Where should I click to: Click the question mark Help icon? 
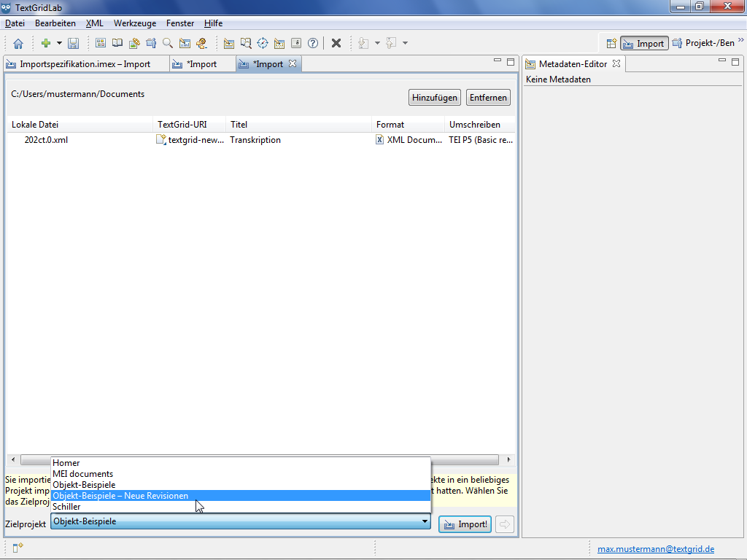(313, 43)
